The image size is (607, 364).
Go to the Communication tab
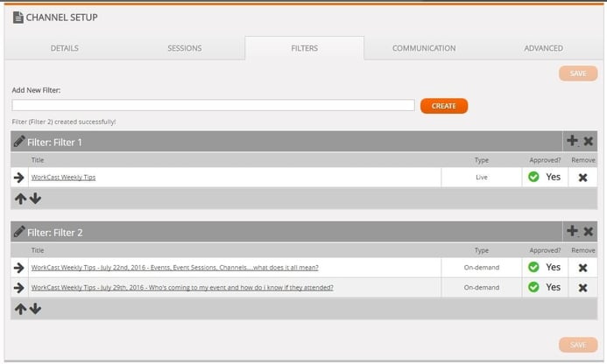coord(424,48)
